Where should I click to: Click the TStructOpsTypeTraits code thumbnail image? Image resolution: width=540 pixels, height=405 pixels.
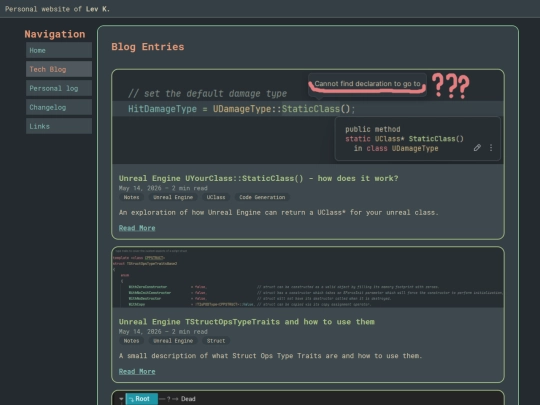coord(308,278)
